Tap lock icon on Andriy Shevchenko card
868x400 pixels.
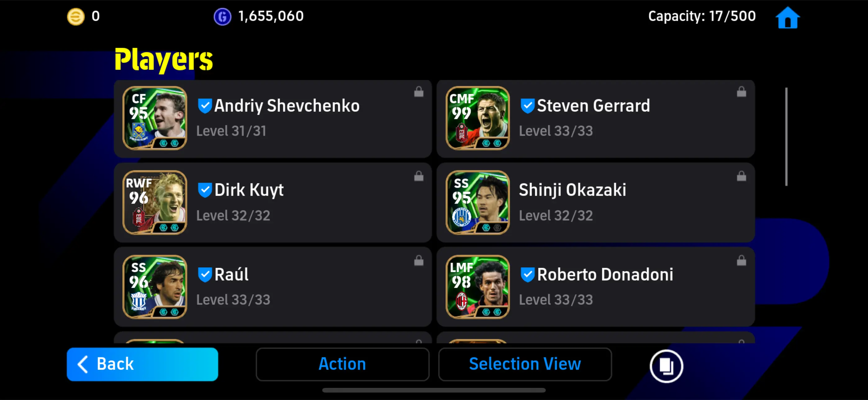418,91
